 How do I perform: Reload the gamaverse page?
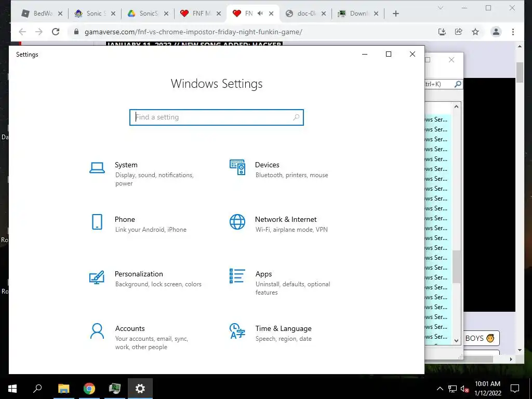click(x=56, y=32)
